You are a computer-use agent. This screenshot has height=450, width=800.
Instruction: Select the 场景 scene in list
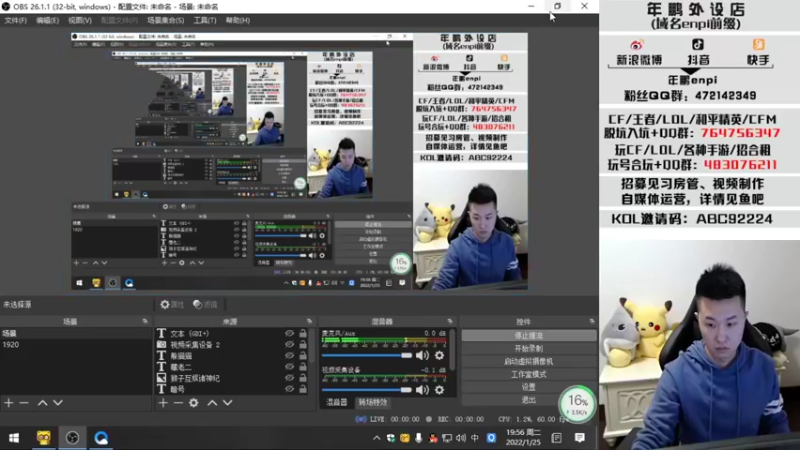coord(76,333)
